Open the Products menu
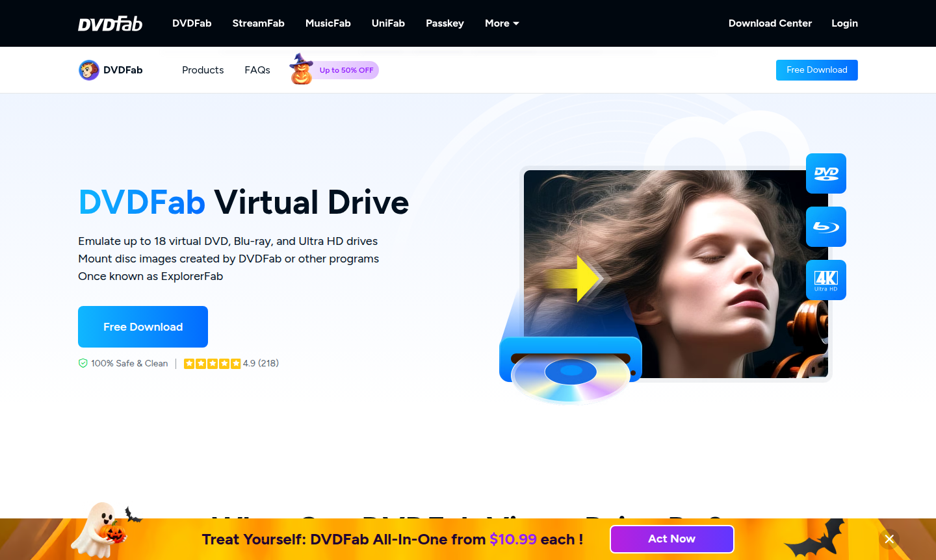This screenshot has width=936, height=560. (202, 70)
